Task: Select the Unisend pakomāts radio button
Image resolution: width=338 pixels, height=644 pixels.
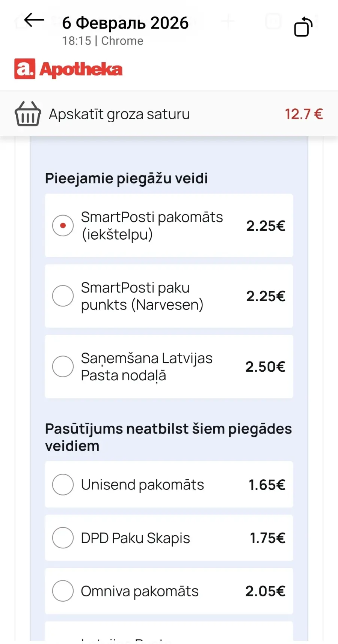Action: [x=63, y=485]
